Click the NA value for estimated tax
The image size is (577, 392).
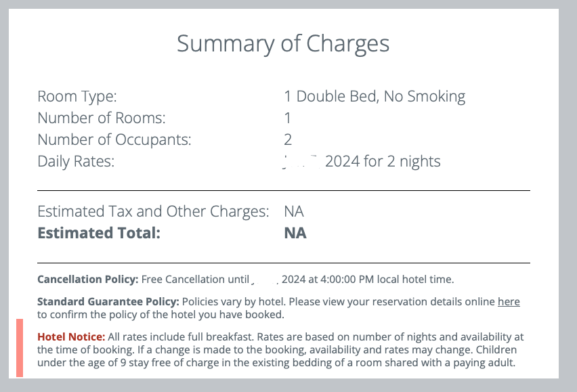tap(294, 211)
